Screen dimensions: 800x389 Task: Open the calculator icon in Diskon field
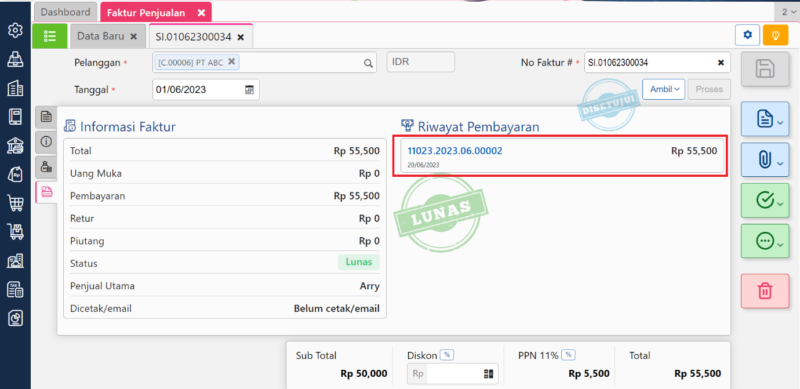tap(488, 374)
